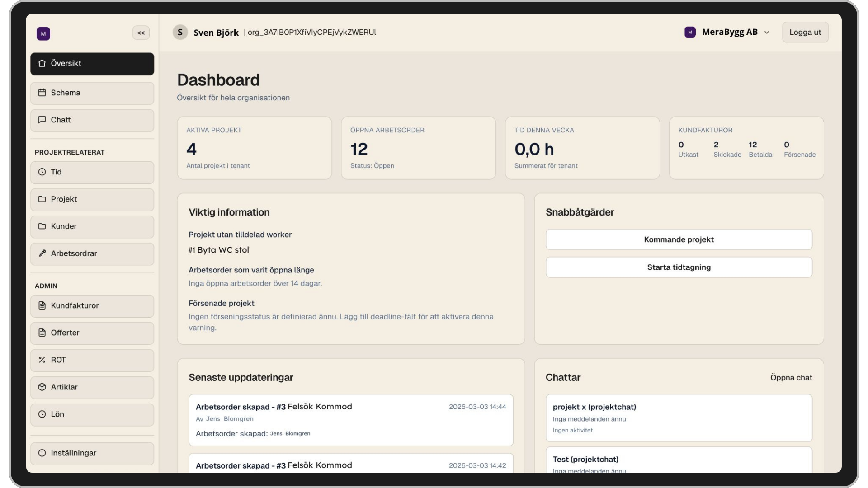Viewport: 868px width, 488px height.
Task: Collapse the sidebar with the << button
Action: (141, 33)
